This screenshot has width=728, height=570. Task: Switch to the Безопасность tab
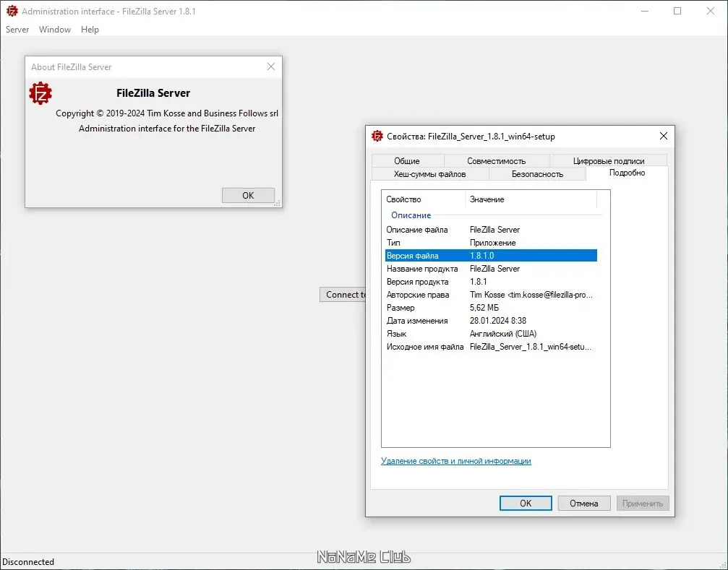(537, 174)
